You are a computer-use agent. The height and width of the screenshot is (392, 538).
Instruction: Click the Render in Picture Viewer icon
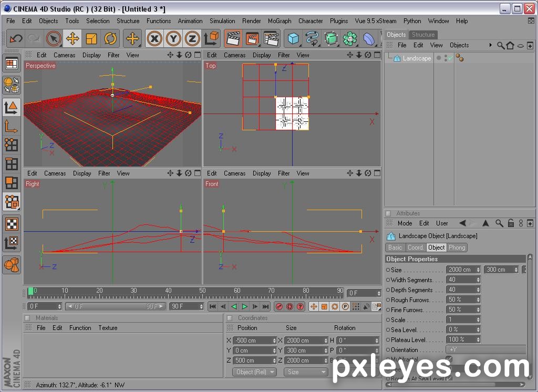coord(252,38)
